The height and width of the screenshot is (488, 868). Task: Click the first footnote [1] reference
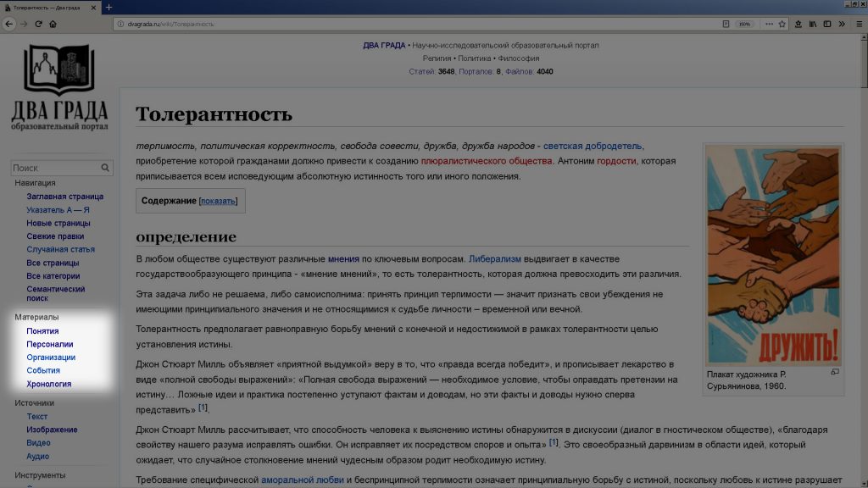pos(203,408)
